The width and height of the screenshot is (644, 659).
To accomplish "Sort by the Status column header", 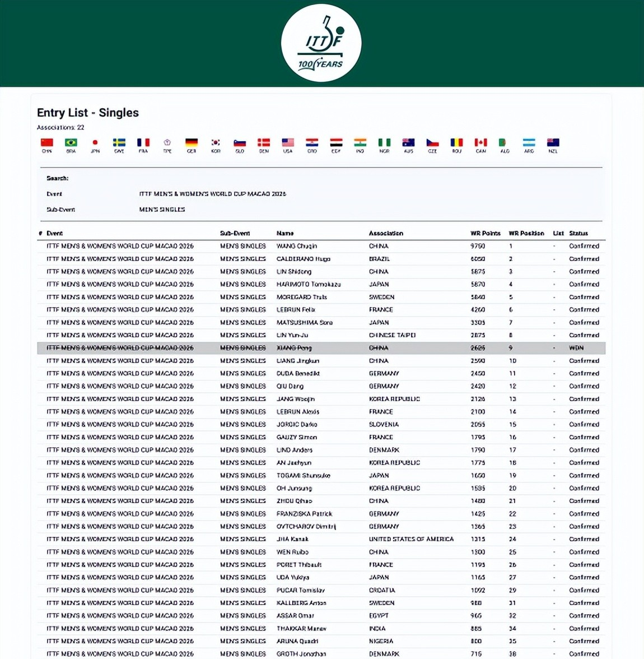I will (578, 233).
